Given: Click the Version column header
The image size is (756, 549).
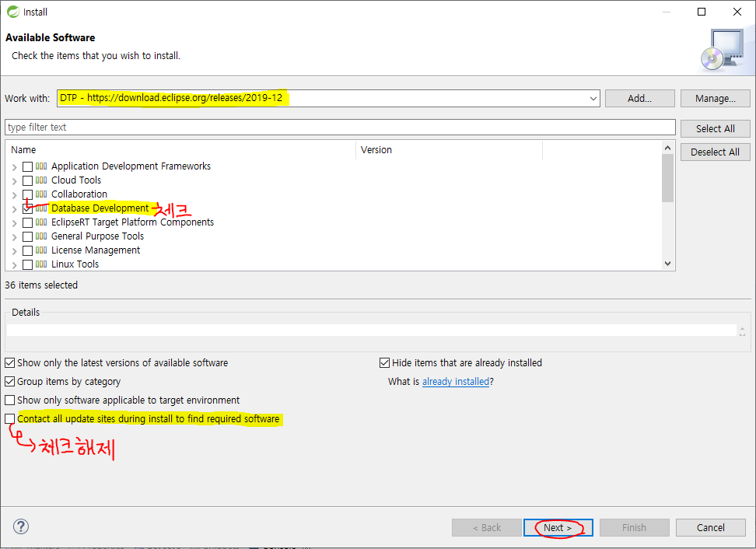Looking at the screenshot, I should 450,150.
